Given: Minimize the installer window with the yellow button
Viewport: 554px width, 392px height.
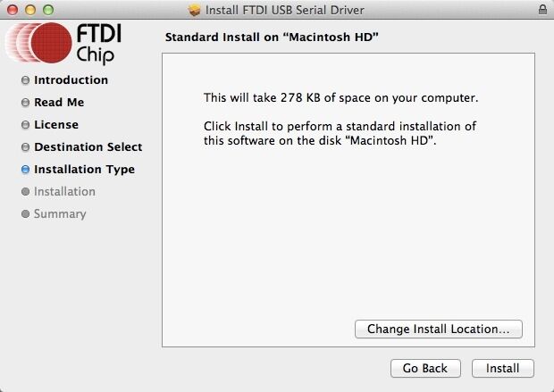Looking at the screenshot, I should coord(29,10).
